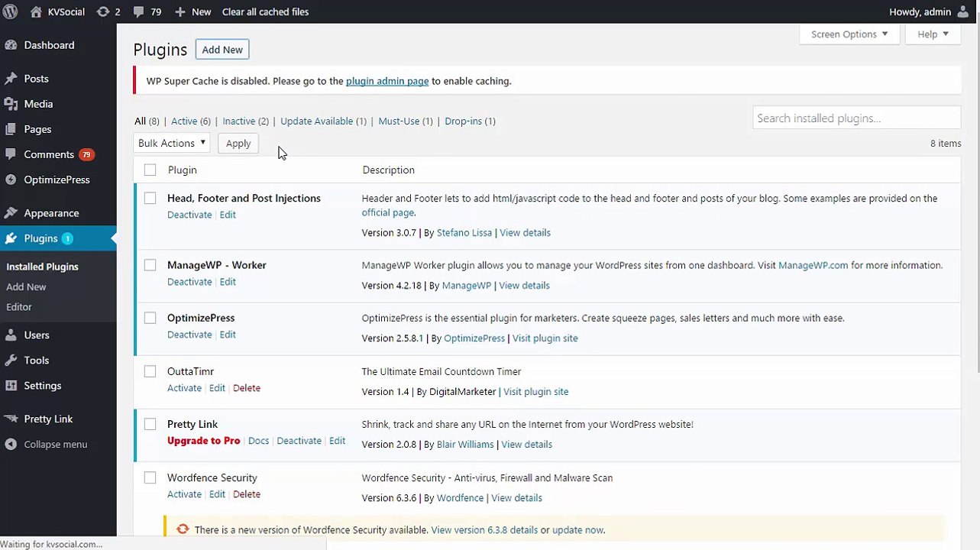Activate the OuttaTimr plugin
This screenshot has width=980, height=550.
tap(184, 388)
